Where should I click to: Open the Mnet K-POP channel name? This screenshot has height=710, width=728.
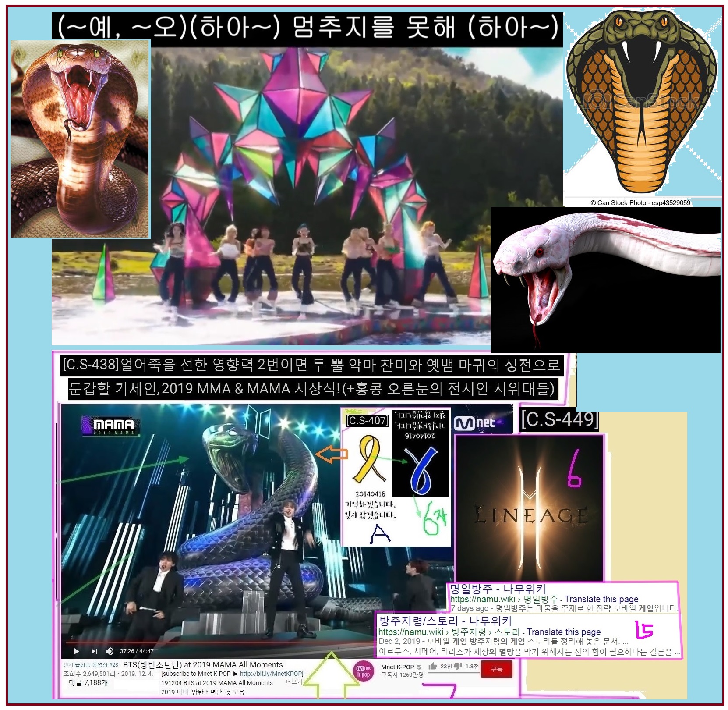[397, 667]
